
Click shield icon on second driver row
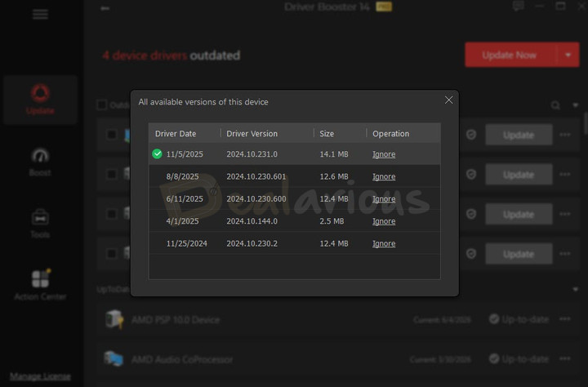point(471,174)
